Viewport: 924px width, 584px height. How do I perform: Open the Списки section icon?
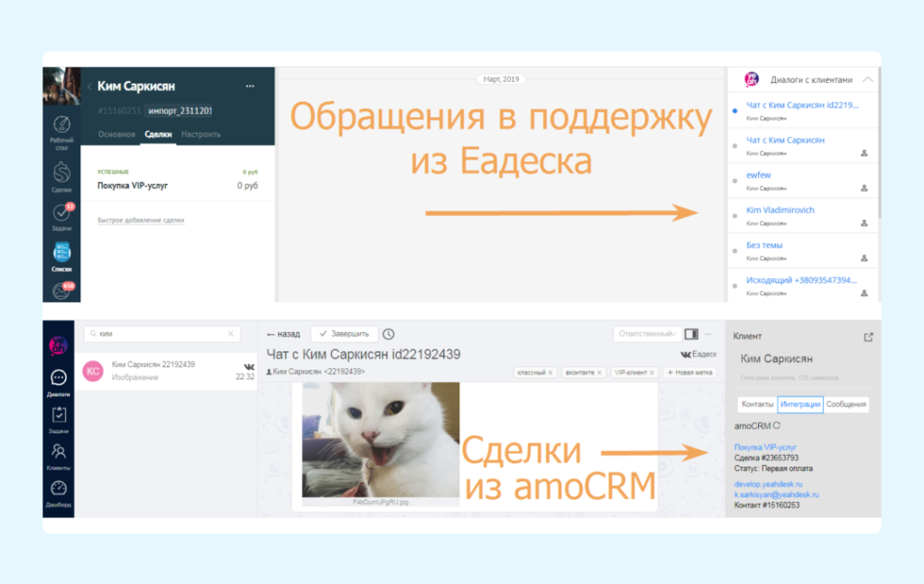(61, 254)
